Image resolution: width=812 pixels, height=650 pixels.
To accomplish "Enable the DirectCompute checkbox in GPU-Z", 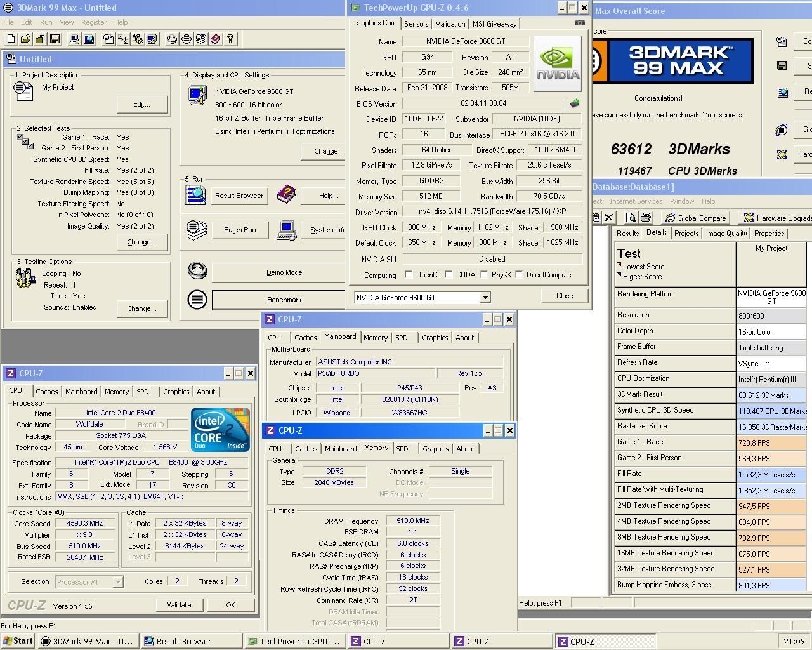I will (519, 275).
